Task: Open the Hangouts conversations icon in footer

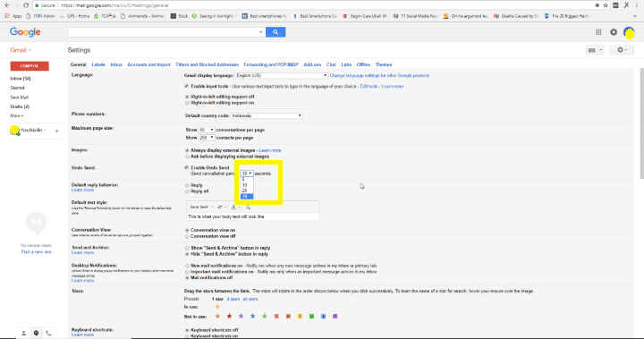Action: [x=36, y=334]
